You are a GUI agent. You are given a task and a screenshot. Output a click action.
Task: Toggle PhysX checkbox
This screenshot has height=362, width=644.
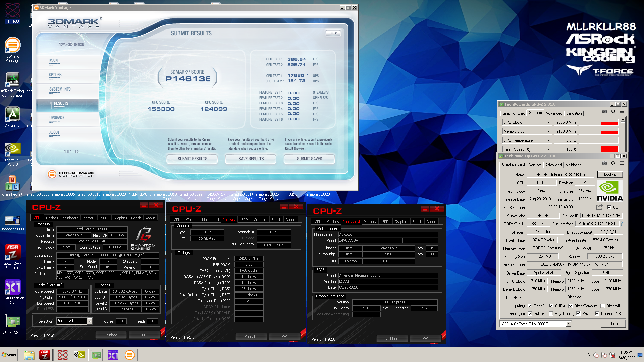pos(578,314)
